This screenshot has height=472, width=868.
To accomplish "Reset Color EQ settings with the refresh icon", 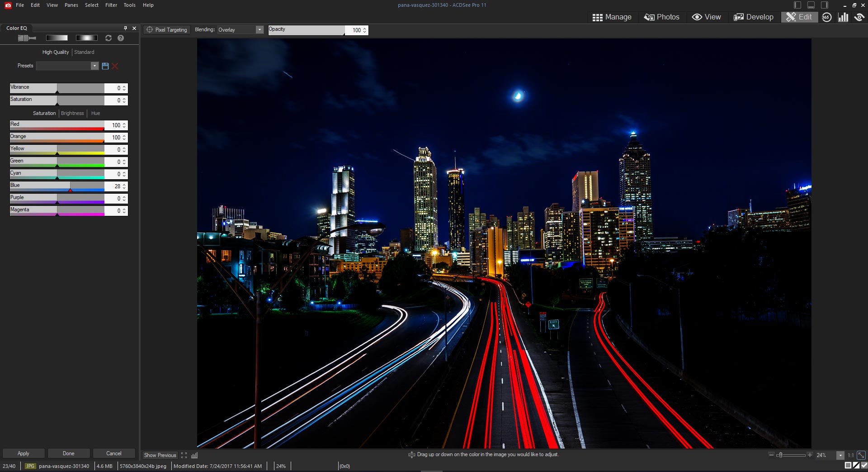I will [108, 38].
